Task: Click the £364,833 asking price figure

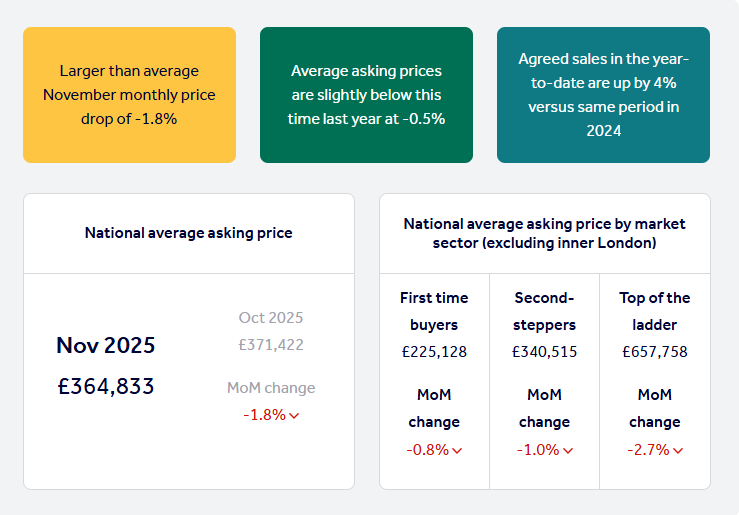Action: pos(106,386)
